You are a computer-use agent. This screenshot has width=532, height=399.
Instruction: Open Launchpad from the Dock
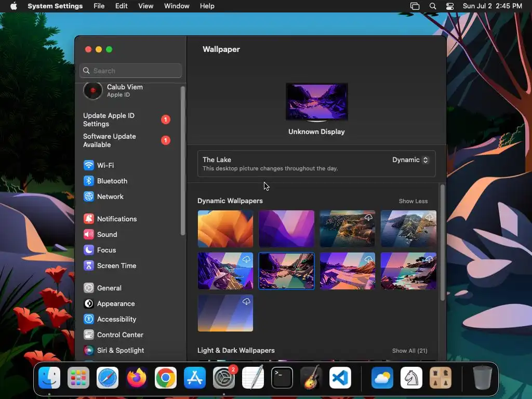pyautogui.click(x=78, y=378)
